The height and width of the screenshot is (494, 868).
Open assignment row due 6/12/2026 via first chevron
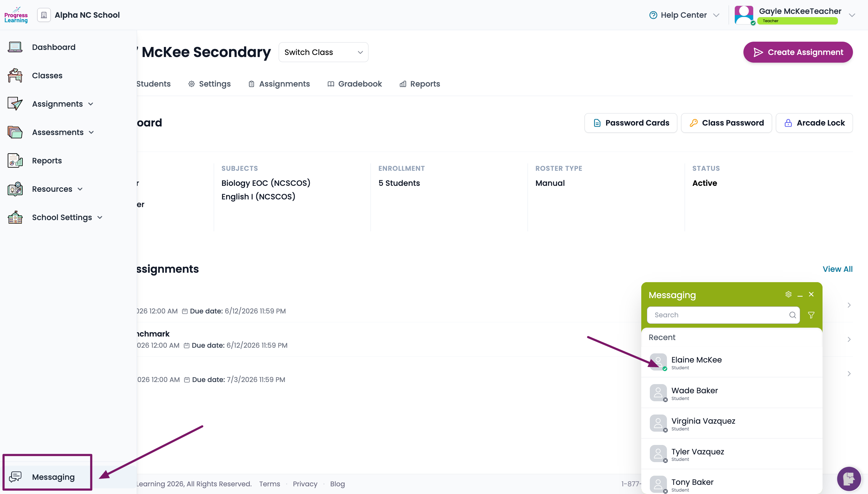point(849,305)
